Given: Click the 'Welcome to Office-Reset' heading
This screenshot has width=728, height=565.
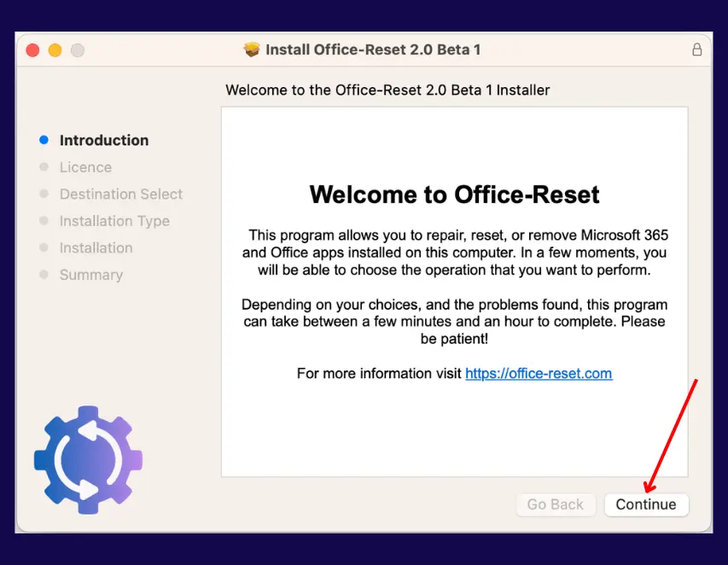Looking at the screenshot, I should click(x=455, y=195).
